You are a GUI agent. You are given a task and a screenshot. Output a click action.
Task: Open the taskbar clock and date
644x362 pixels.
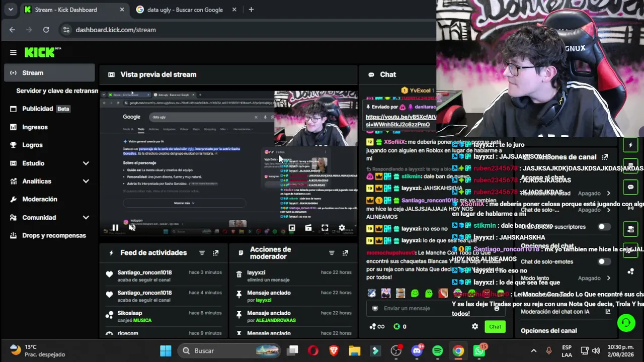(619, 350)
